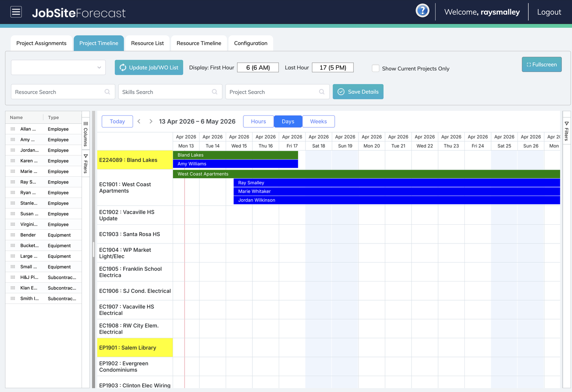Screen dimensions: 572x392
Task: Grab drag handle for Allan row
Action: click(x=13, y=129)
